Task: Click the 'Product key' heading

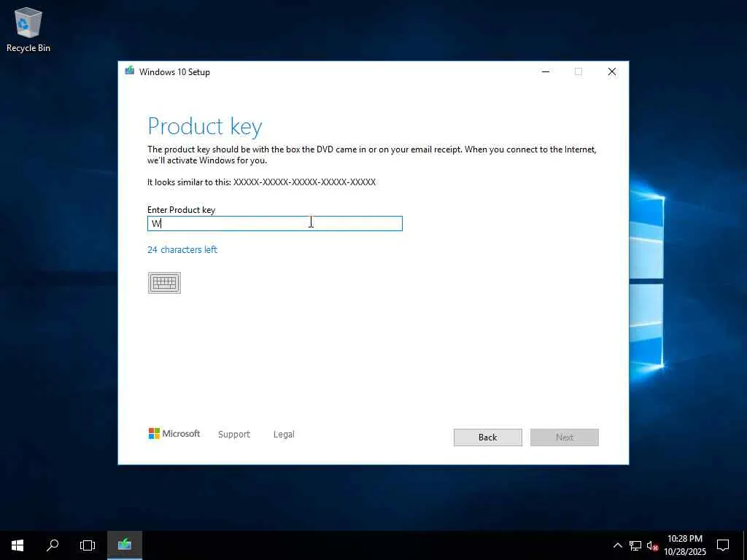Action: 205,127
